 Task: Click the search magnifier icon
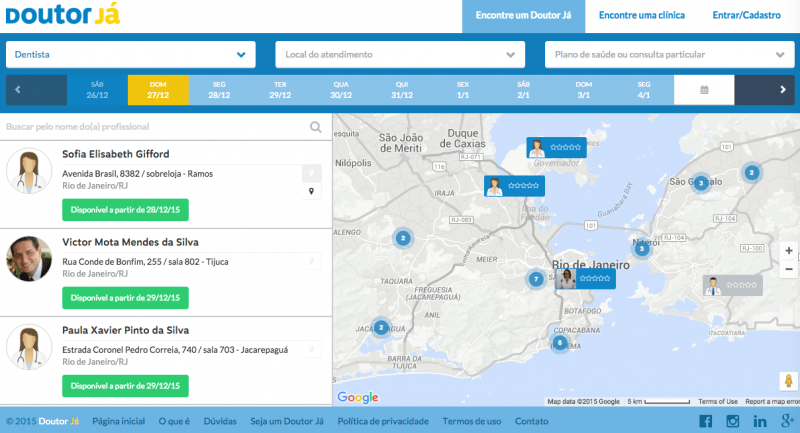[316, 127]
